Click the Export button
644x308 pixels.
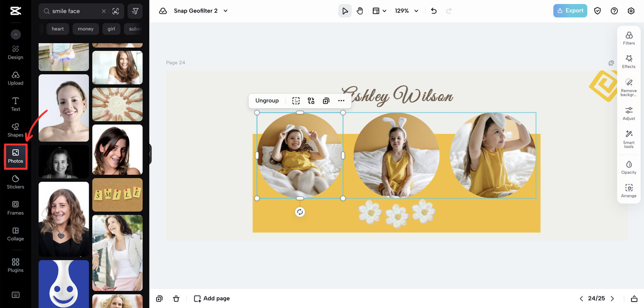(570, 11)
